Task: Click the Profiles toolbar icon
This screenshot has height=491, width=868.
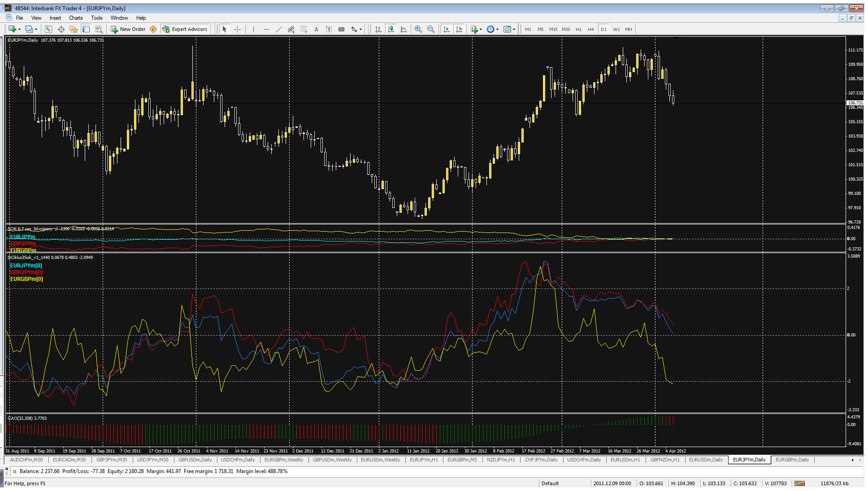Action: click(x=29, y=29)
